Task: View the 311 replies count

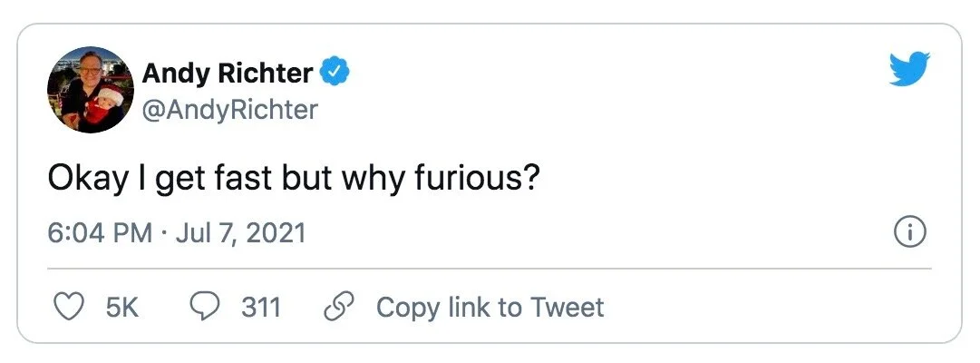Action: pos(260,307)
